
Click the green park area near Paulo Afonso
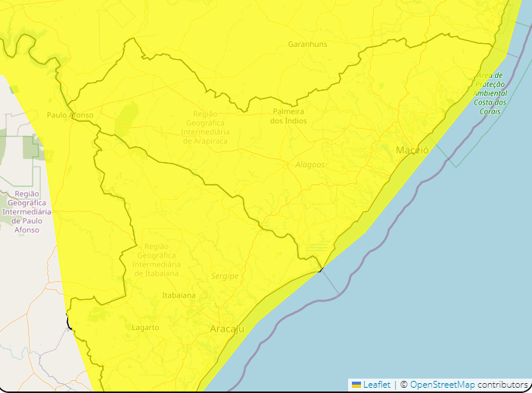31,146
